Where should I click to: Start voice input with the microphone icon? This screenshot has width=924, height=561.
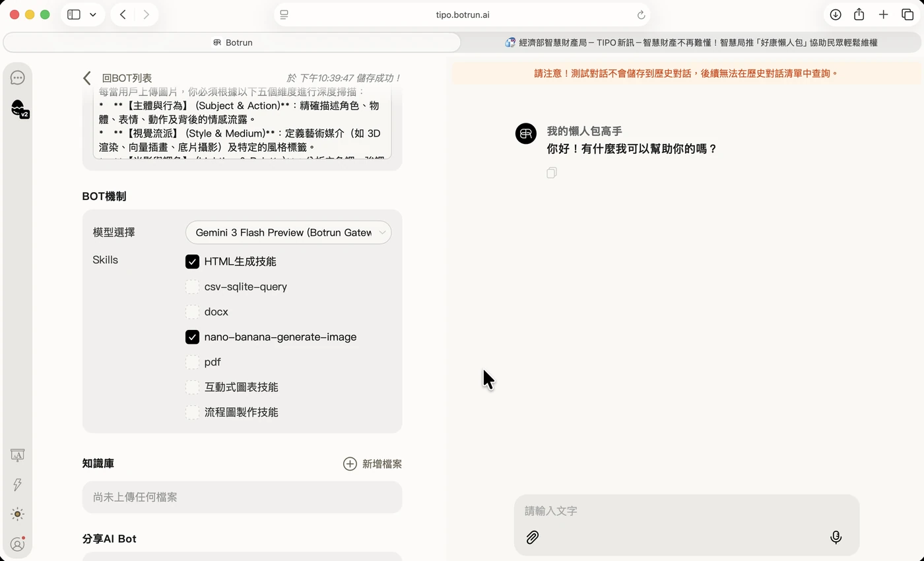(x=836, y=537)
